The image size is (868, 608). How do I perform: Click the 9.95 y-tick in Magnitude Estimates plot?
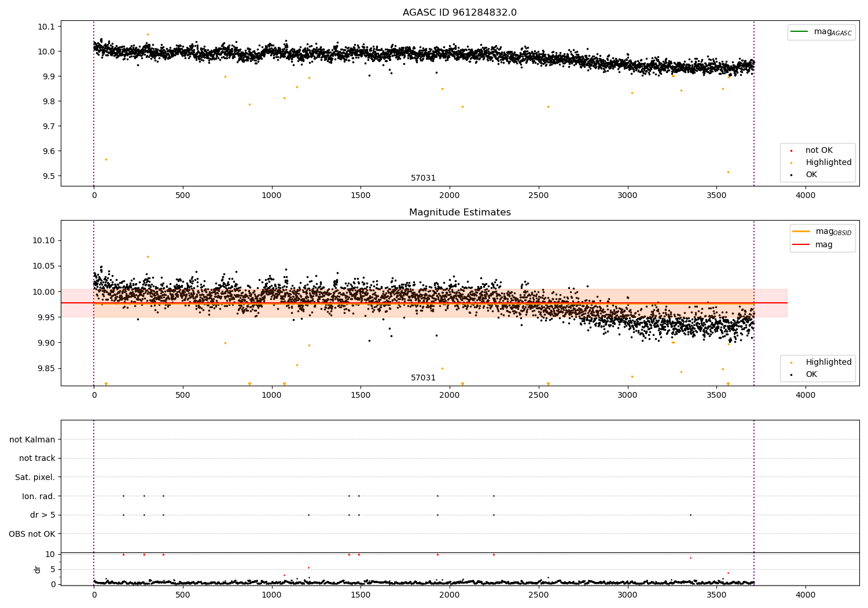click(46, 317)
